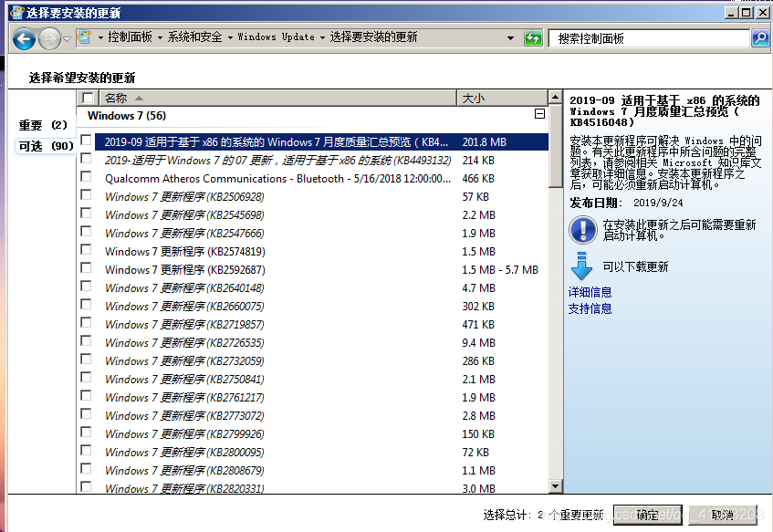Click the green refresh button
773x532 pixels.
click(533, 38)
